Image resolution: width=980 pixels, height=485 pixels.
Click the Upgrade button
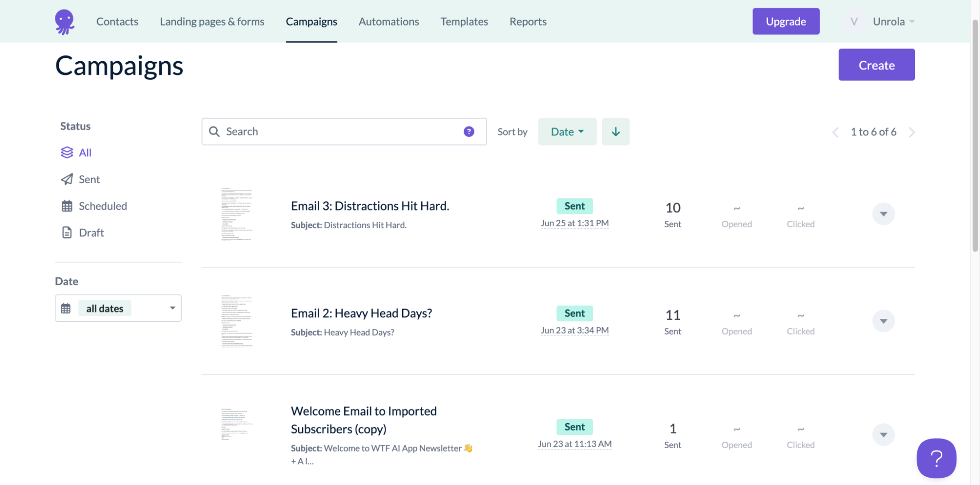click(785, 21)
